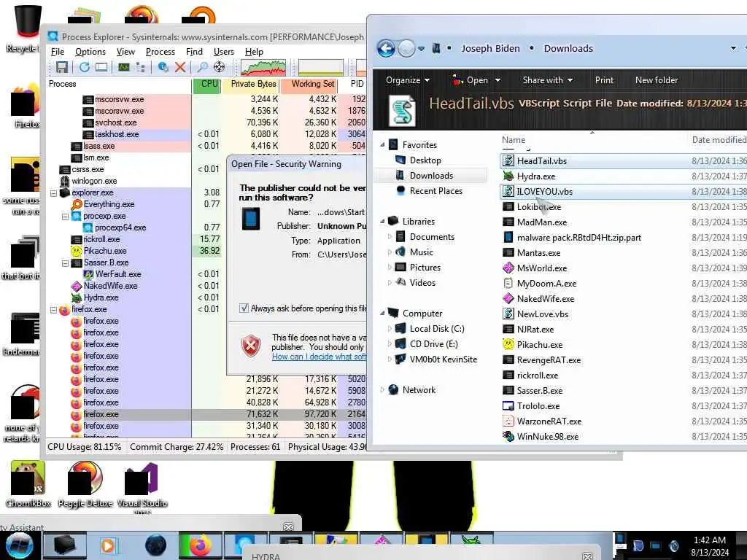Select MsWorld.exe in the file list
The height and width of the screenshot is (560, 747).
coord(542,268)
